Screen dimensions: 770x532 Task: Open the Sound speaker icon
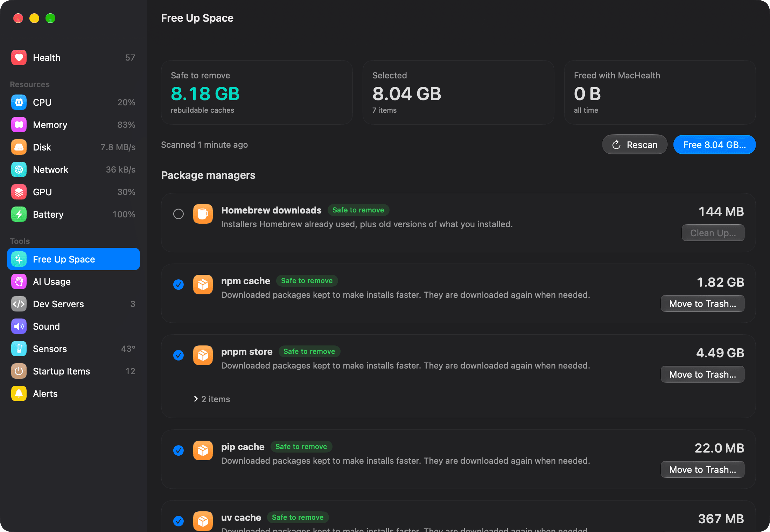coord(19,327)
